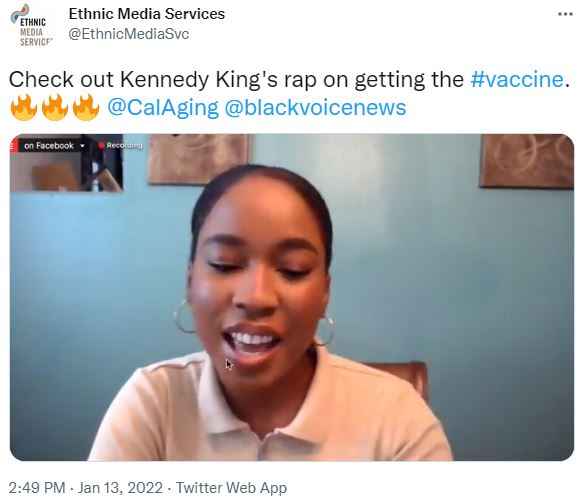586x501 pixels.
Task: Click the first fire emoji
Action: tap(24, 107)
